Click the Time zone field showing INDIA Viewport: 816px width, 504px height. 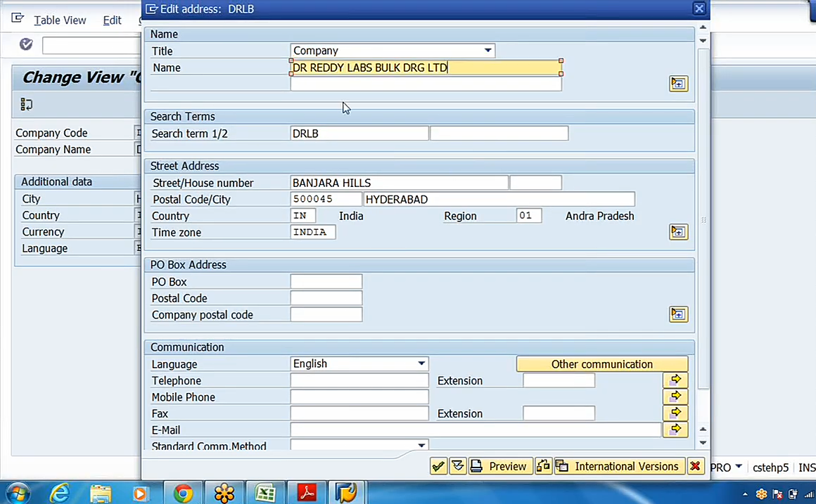coord(313,232)
